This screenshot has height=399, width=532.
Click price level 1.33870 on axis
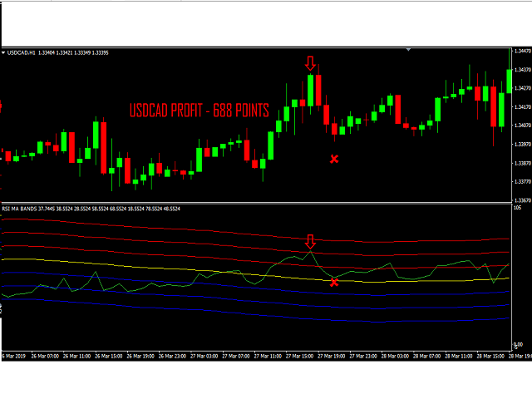(523, 164)
